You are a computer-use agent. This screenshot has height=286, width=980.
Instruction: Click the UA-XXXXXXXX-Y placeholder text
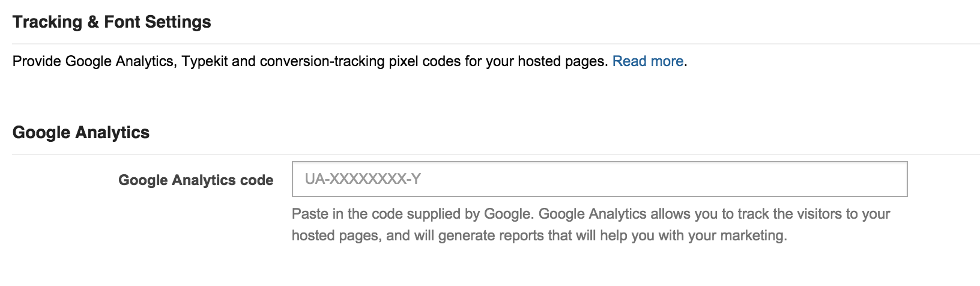363,179
